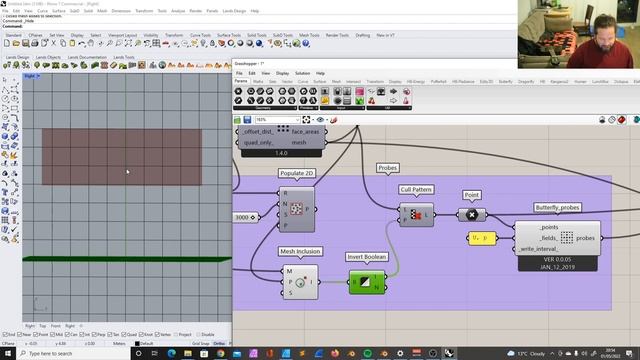Toggle the Perp osnap checkbox

94,335
